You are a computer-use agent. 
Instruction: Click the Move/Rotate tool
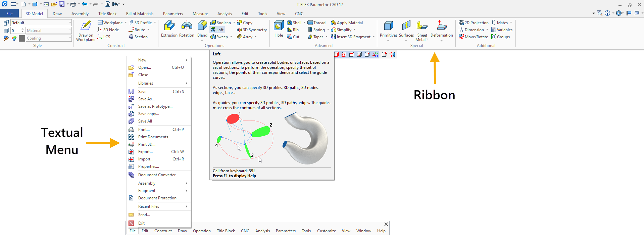(473, 37)
